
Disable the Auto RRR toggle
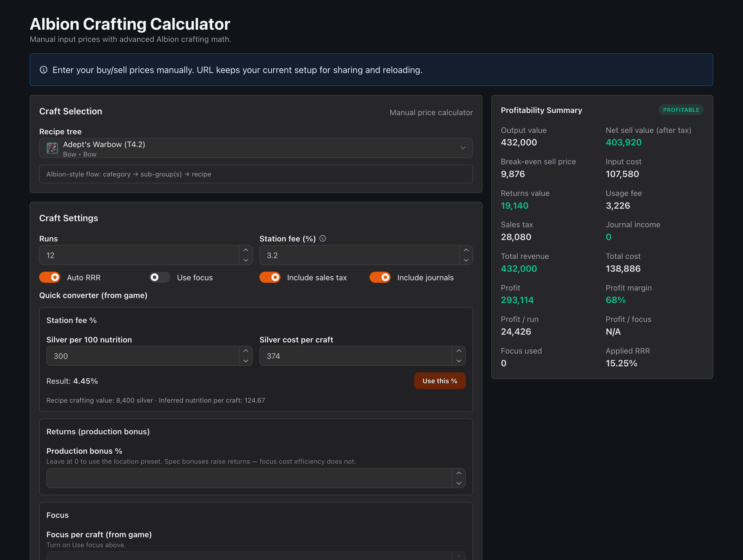click(x=50, y=278)
